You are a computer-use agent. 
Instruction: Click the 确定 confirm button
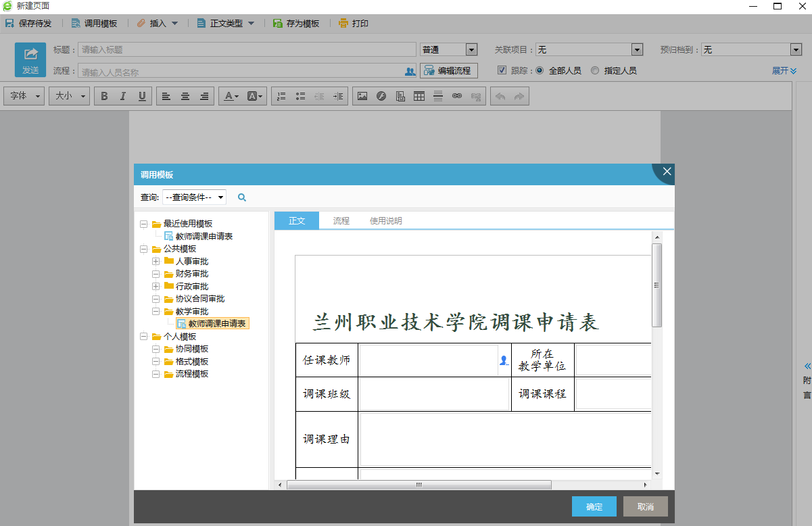pyautogui.click(x=594, y=506)
